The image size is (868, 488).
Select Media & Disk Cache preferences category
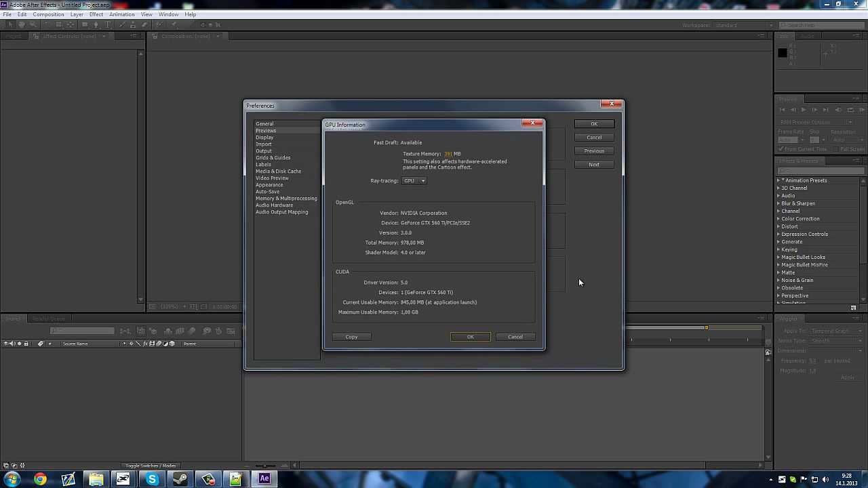pyautogui.click(x=278, y=171)
